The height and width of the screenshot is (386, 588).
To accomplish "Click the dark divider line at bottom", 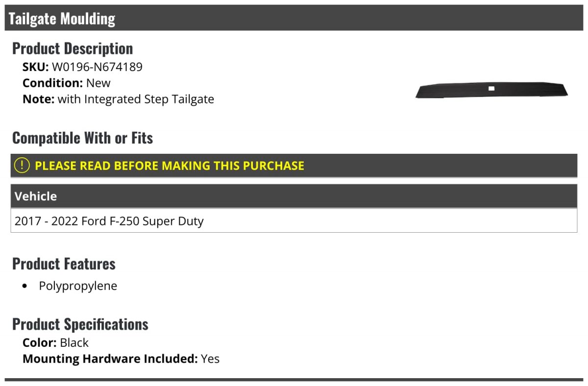I will [294, 380].
